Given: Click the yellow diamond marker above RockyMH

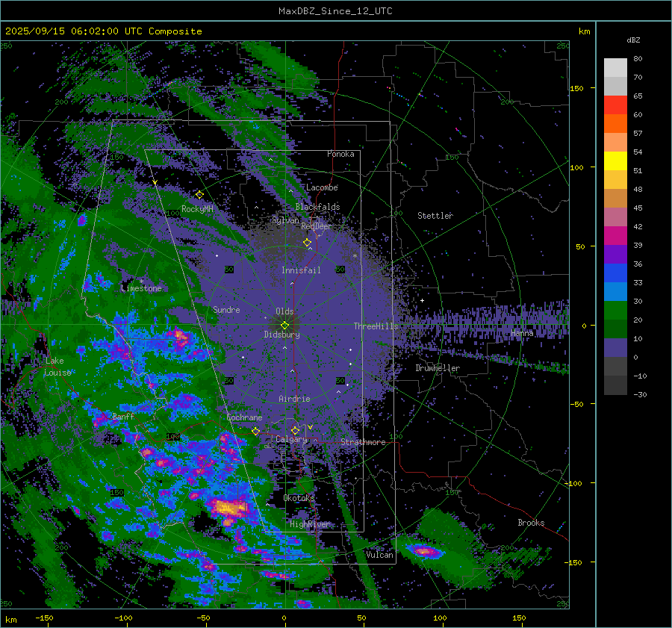Looking at the screenshot, I should (199, 195).
